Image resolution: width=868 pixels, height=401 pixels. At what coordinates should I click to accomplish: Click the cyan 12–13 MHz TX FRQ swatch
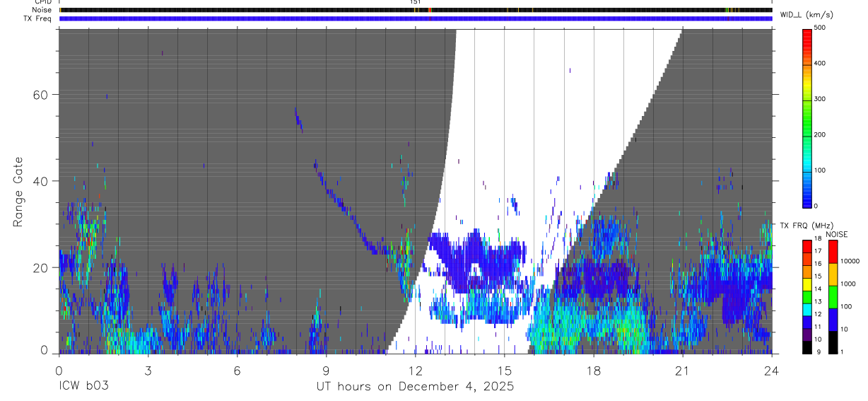pyautogui.click(x=807, y=308)
